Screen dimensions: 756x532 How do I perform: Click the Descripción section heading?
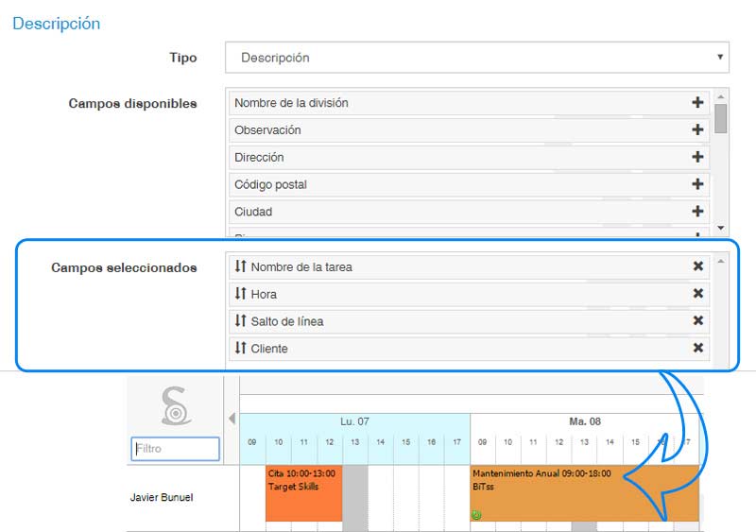[x=57, y=24]
